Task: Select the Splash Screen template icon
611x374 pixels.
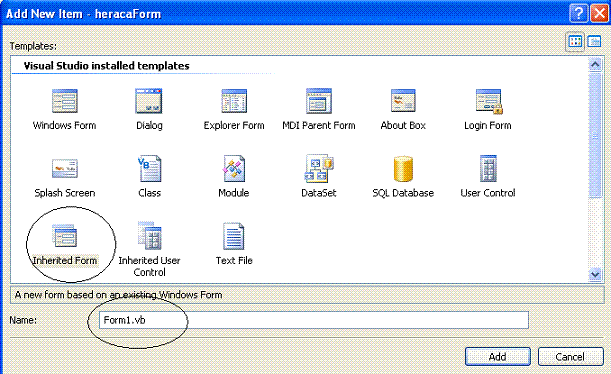Action: 65,168
